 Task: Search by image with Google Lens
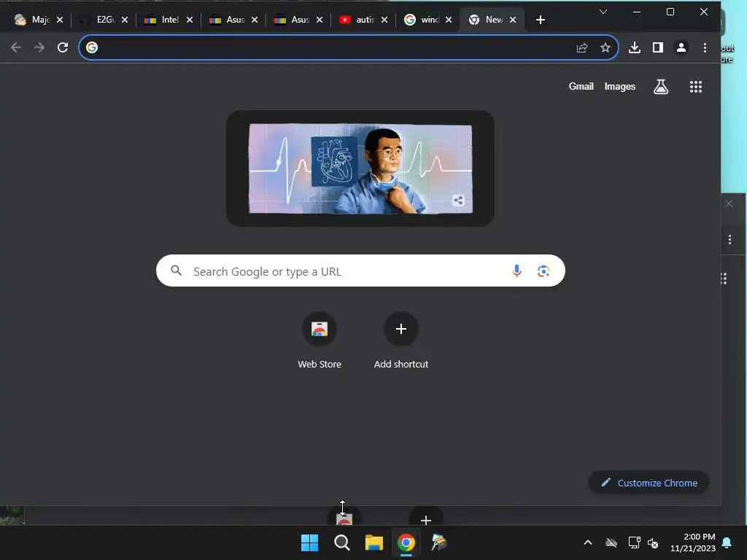tap(543, 271)
